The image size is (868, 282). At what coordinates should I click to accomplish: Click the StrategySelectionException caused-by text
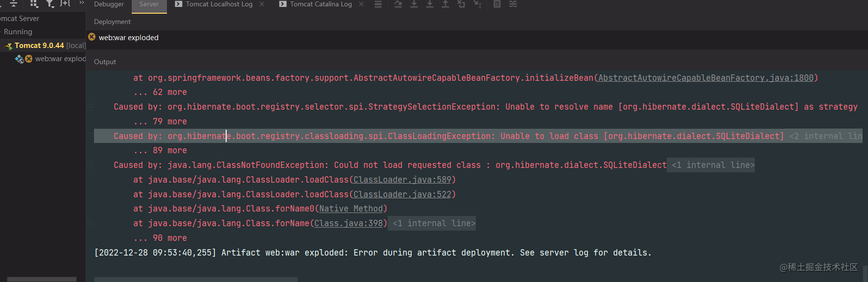[486, 107]
